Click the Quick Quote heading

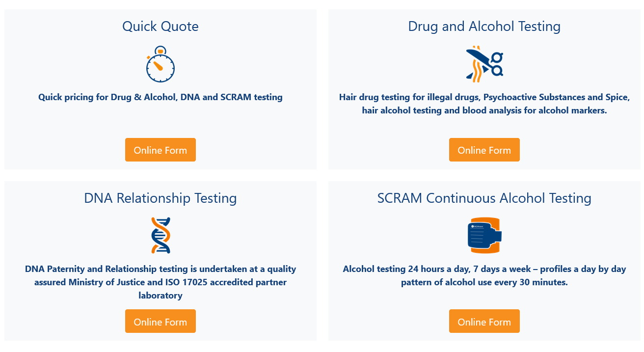pyautogui.click(x=161, y=26)
